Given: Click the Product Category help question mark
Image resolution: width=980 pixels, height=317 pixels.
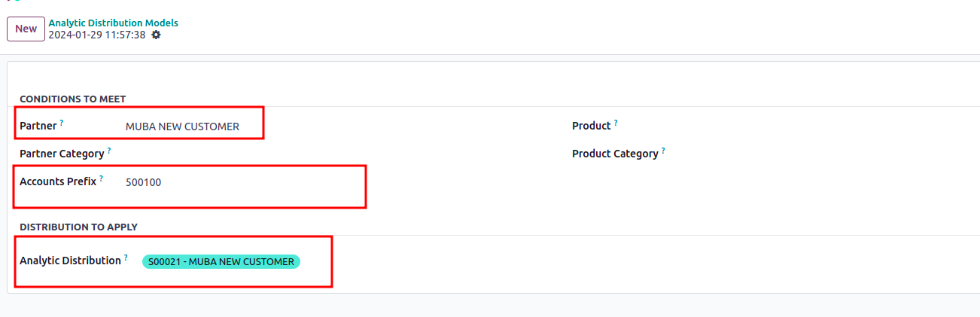Looking at the screenshot, I should [x=663, y=151].
